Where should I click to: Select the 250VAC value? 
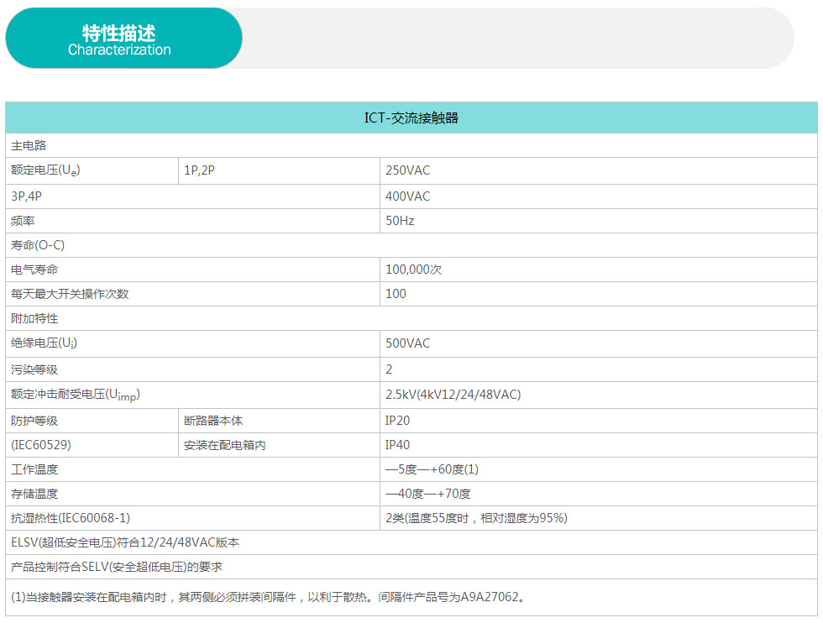[x=408, y=170]
